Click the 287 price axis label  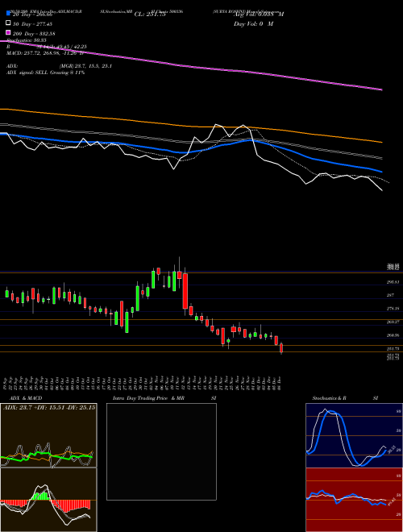[x=390, y=296]
